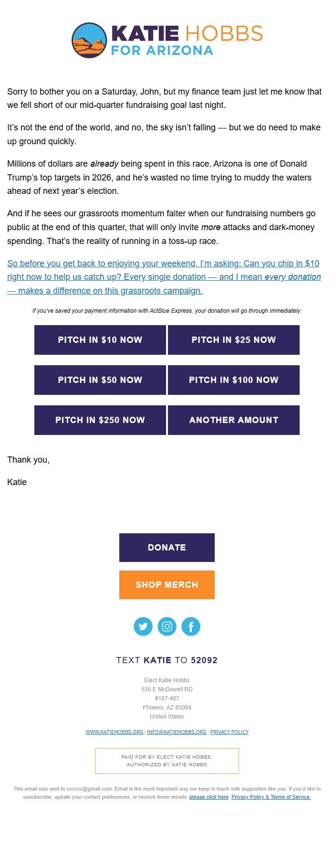Select the Pitch In $25 Now button

tap(234, 340)
